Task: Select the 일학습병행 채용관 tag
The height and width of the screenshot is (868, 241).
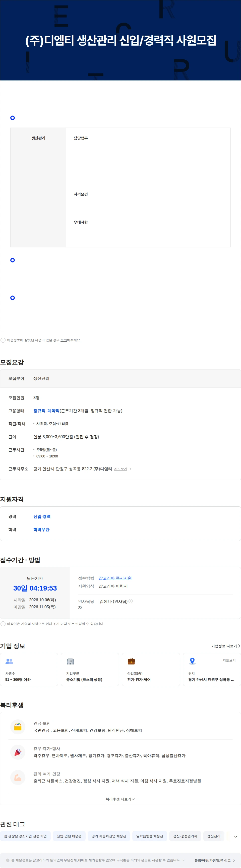Action: pyautogui.click(x=150, y=836)
